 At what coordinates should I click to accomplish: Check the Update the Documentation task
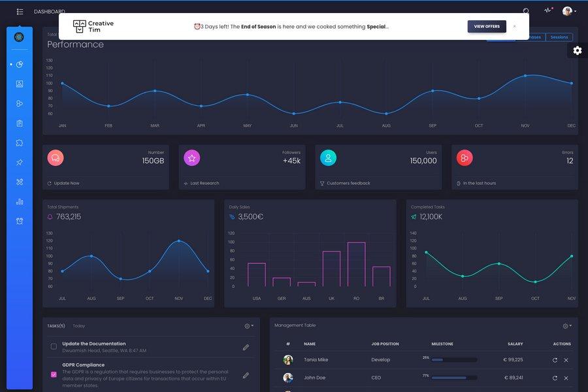(x=54, y=346)
